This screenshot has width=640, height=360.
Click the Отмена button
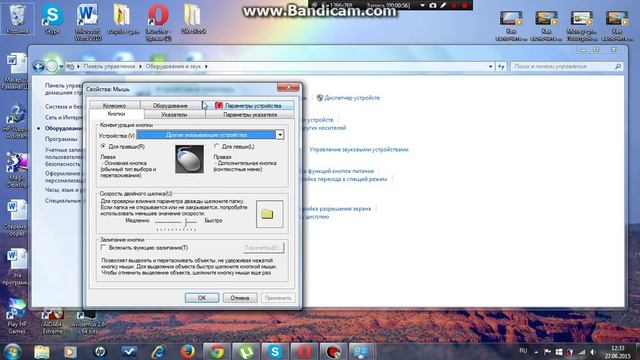pos(240,298)
